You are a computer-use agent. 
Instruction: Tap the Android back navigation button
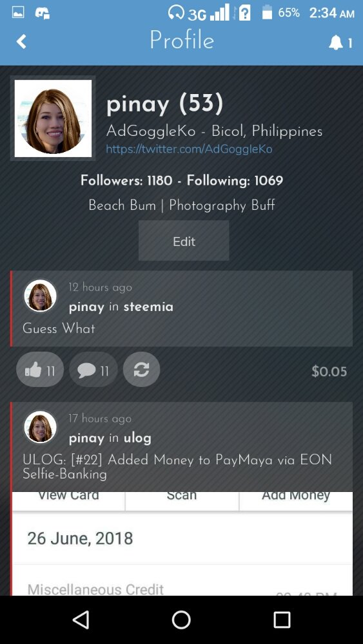coord(81,620)
